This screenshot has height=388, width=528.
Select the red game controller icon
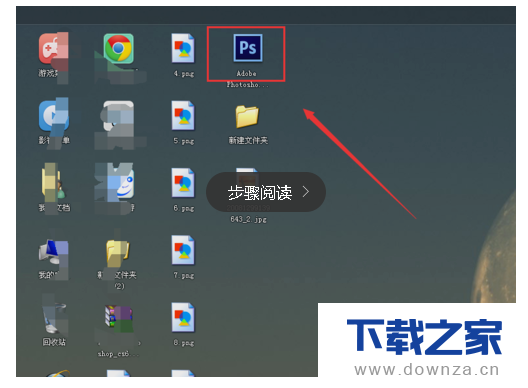[x=54, y=48]
